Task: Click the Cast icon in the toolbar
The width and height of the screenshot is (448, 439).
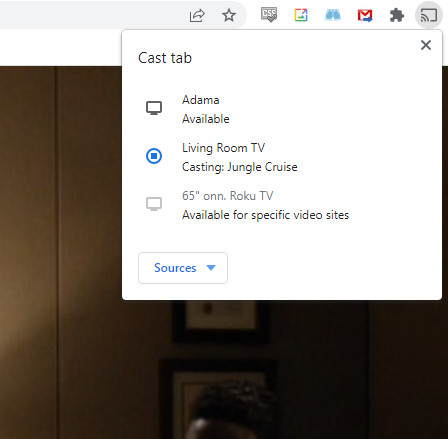Action: click(x=429, y=15)
